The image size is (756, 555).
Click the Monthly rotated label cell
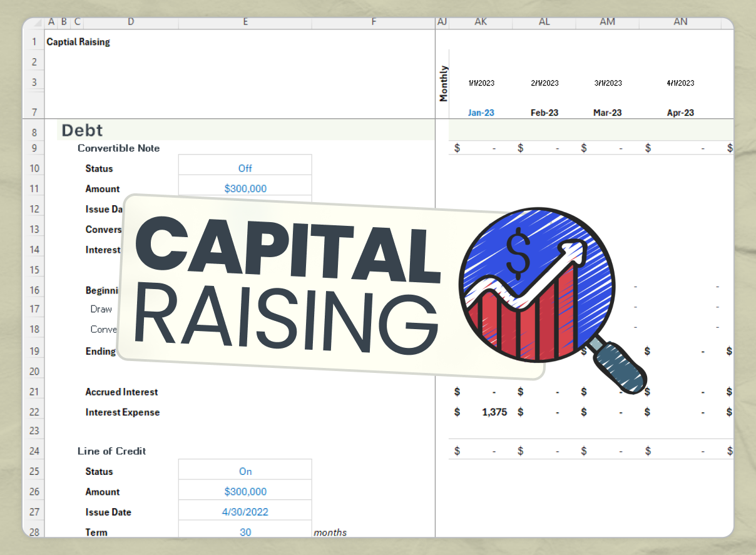point(442,81)
